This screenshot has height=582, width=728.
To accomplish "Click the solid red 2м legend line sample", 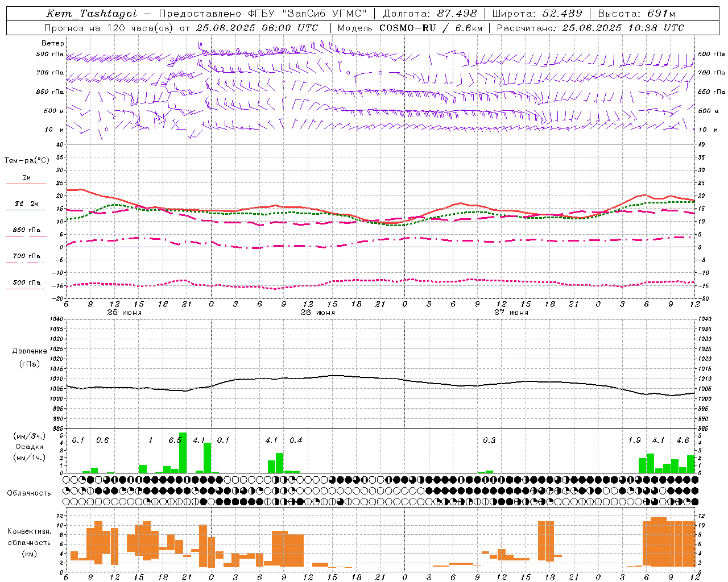I will coord(26,184).
